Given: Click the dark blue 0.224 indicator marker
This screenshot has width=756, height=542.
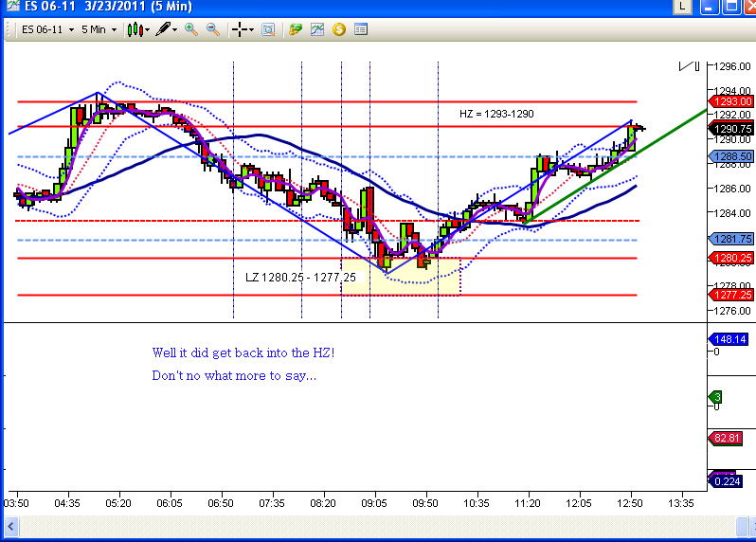Looking at the screenshot, I should (726, 481).
